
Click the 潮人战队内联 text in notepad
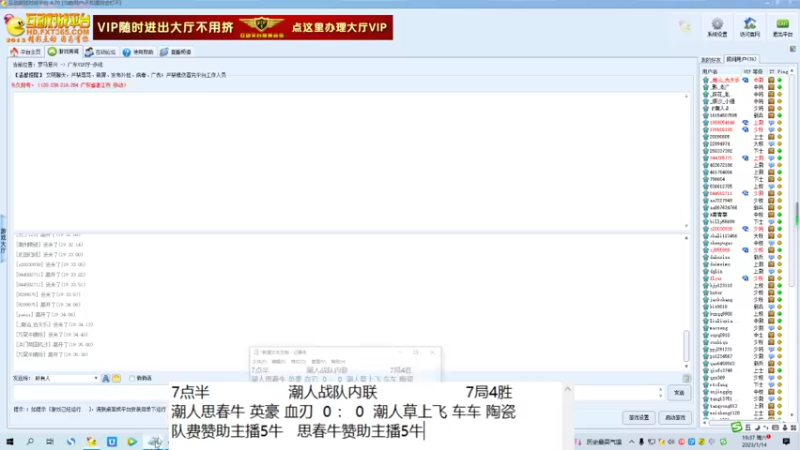tap(333, 392)
